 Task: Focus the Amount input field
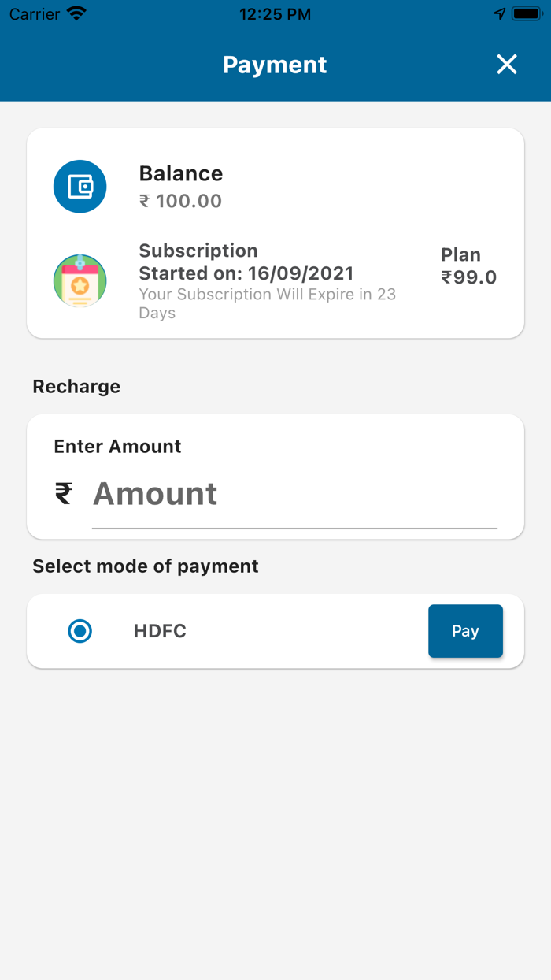[294, 495]
